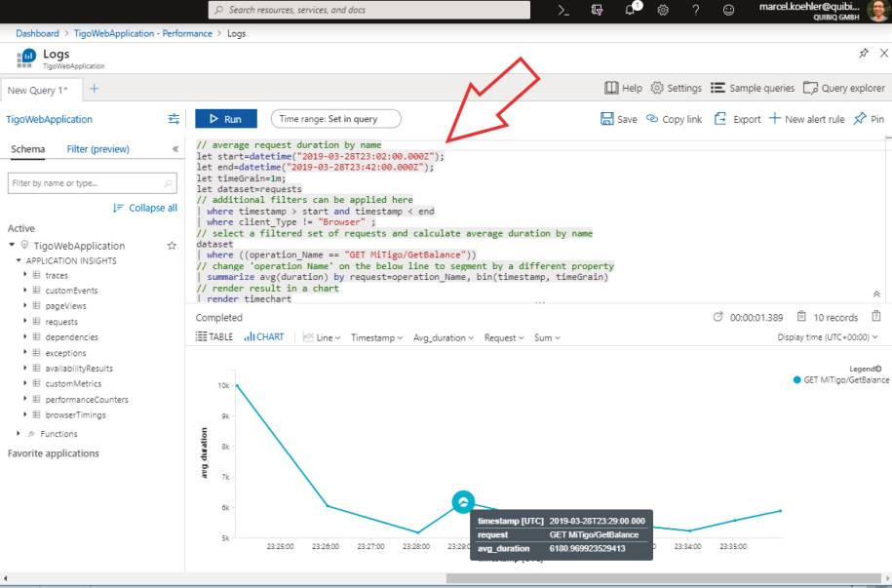Open the Timestamp axis dropdown
This screenshot has width=892, height=588.
tap(376, 337)
